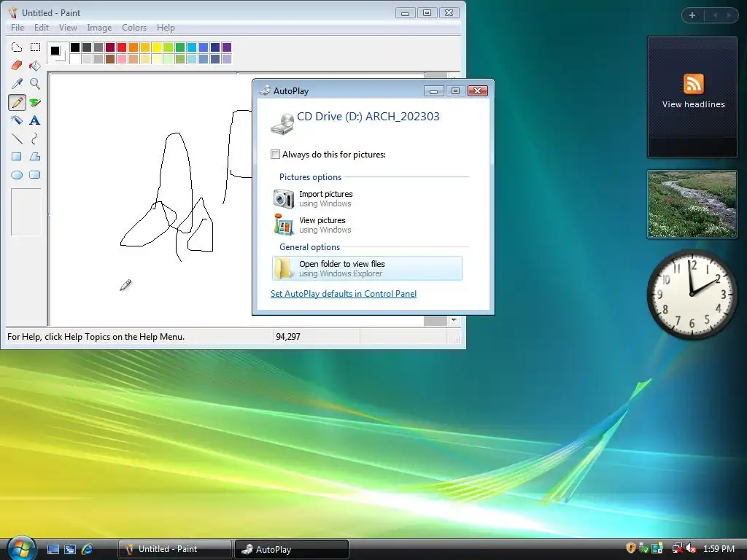Choose the Rounded Rectangle tool
This screenshot has height=560, width=747.
pyautogui.click(x=35, y=175)
